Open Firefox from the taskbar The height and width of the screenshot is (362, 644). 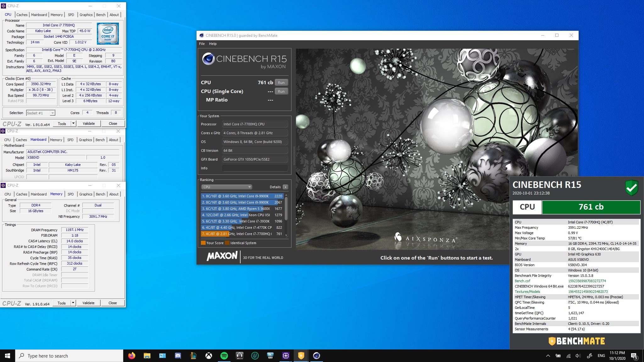click(131, 356)
